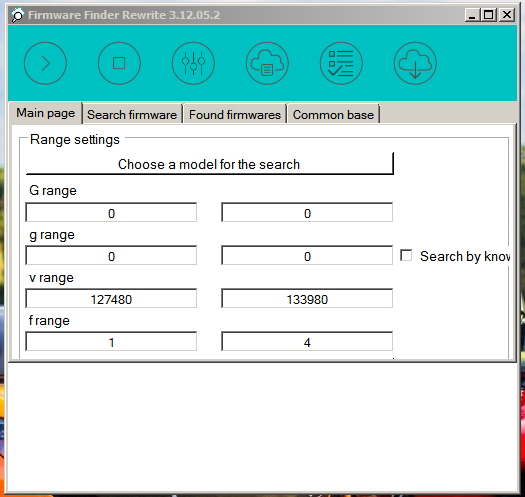Enable the 'Search by know' checkbox

(x=406, y=256)
